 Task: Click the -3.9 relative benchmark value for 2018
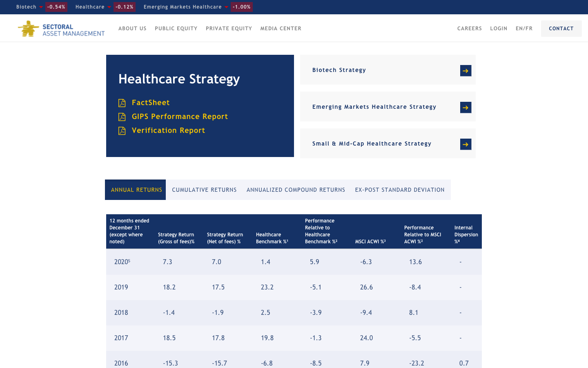click(316, 312)
